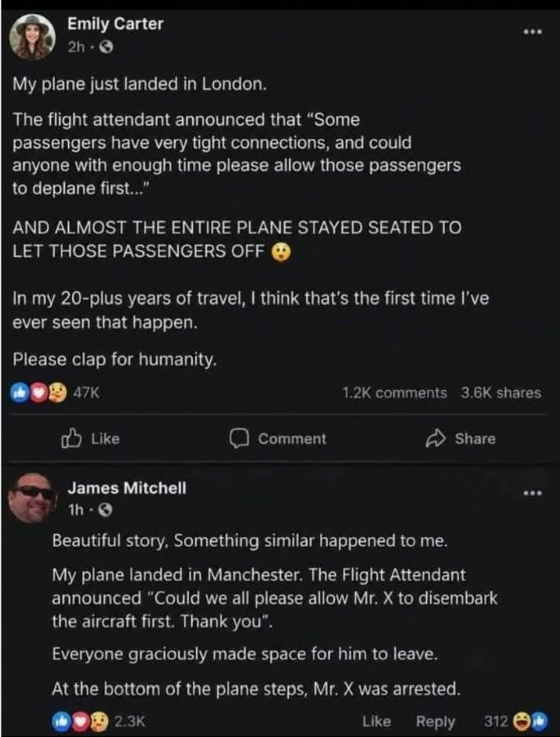Reply to James Mitchell's comment

(435, 722)
